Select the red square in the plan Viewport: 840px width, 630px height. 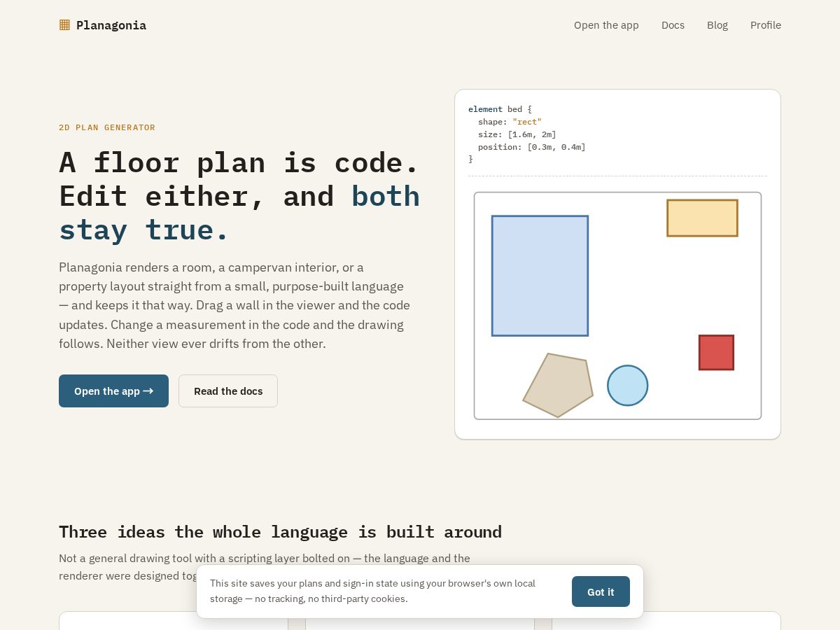[716, 352]
